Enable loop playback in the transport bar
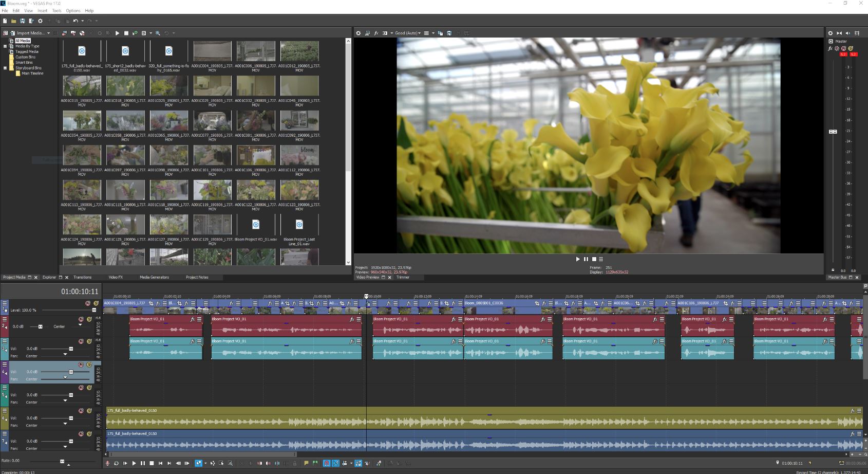This screenshot has height=474, width=868. pyautogui.click(x=116, y=463)
